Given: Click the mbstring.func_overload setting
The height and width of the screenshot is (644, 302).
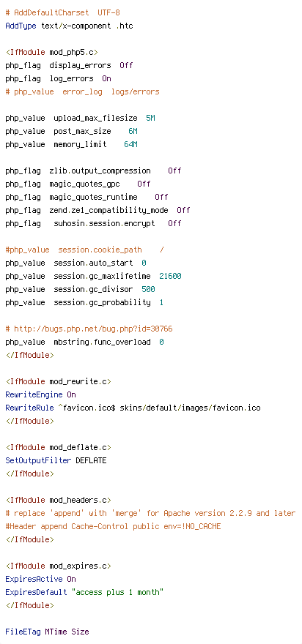Looking at the screenshot, I should click(102, 342).
